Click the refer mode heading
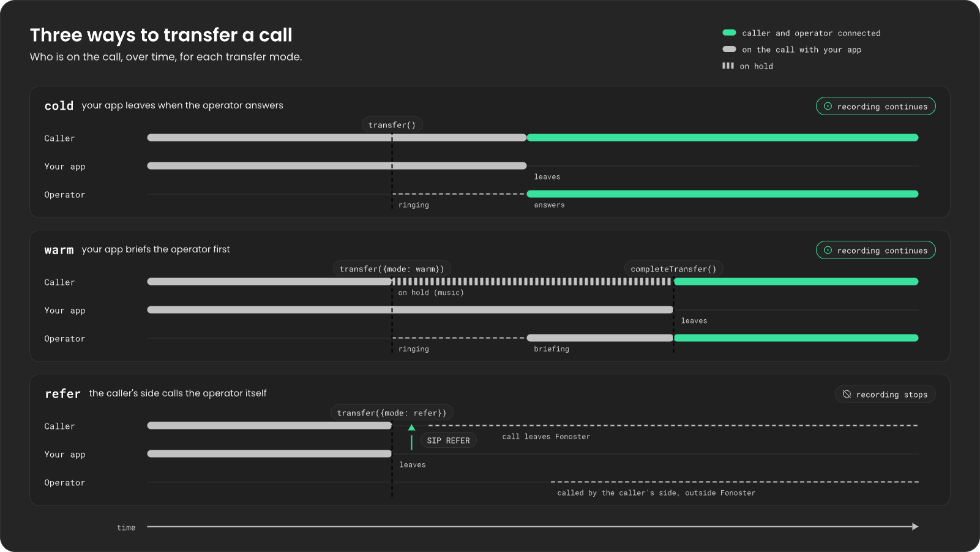980x552 pixels. [x=62, y=394]
